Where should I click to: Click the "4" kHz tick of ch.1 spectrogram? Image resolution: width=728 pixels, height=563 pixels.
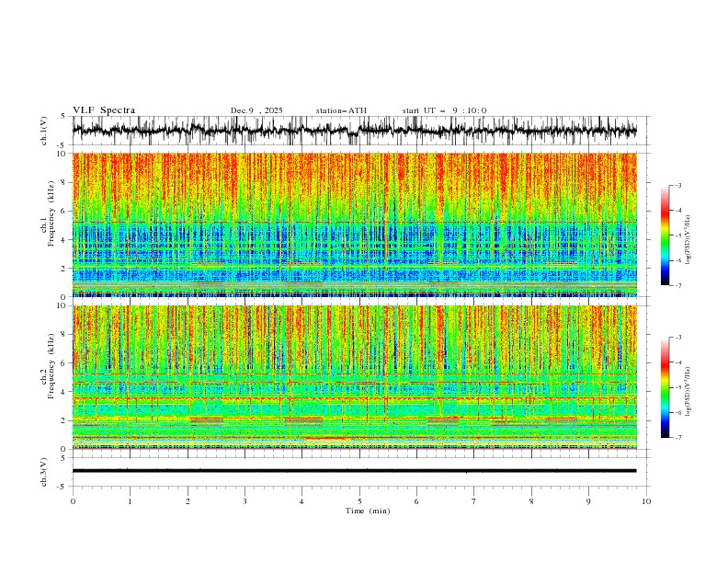pos(65,240)
